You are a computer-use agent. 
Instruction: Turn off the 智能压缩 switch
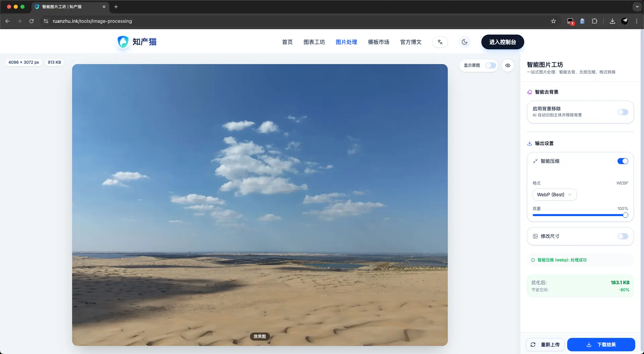point(623,161)
